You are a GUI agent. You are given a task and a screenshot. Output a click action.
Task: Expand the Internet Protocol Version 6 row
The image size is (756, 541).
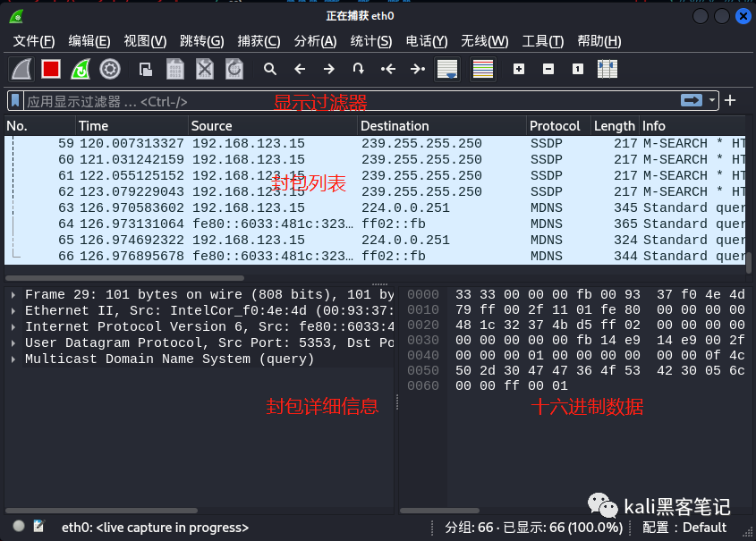point(13,326)
